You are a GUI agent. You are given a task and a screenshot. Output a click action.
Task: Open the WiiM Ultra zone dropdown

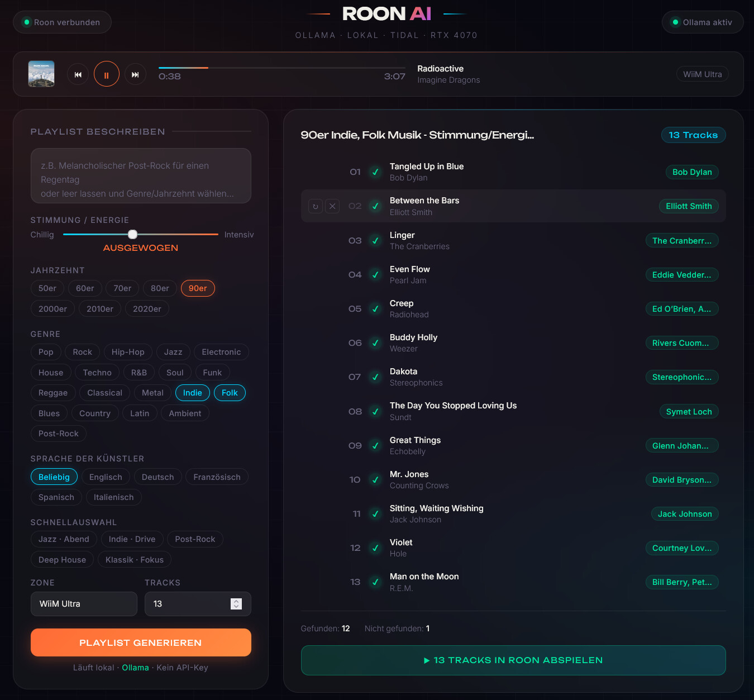pos(84,604)
